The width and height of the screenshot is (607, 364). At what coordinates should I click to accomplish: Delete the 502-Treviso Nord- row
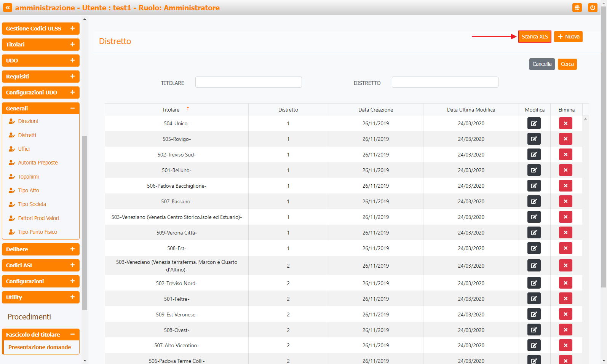(x=565, y=283)
